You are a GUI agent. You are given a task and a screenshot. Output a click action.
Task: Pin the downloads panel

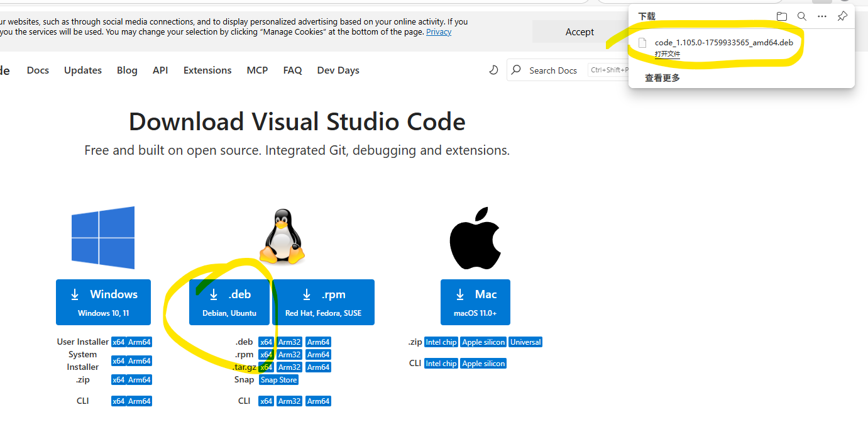click(x=842, y=16)
